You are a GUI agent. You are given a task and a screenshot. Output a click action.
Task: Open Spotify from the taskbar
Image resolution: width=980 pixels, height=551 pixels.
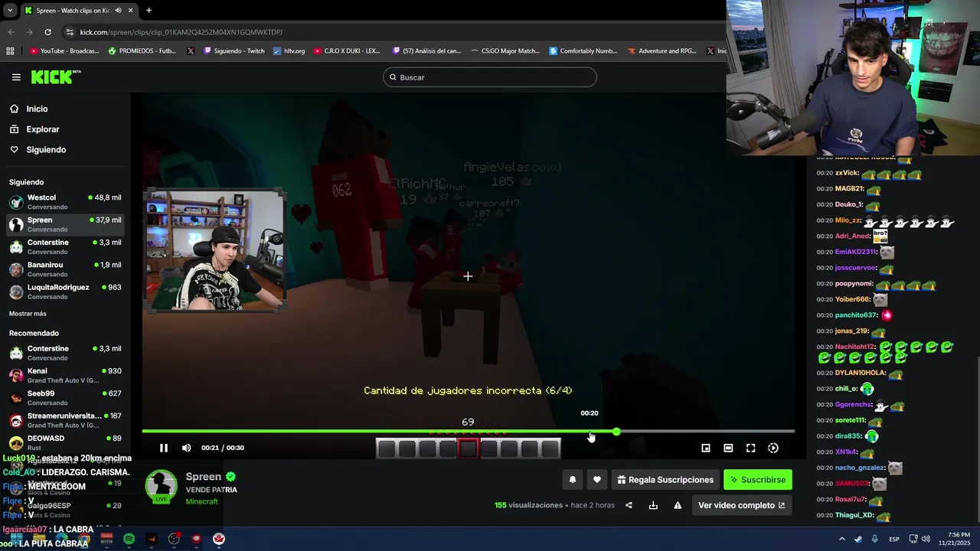(x=129, y=539)
